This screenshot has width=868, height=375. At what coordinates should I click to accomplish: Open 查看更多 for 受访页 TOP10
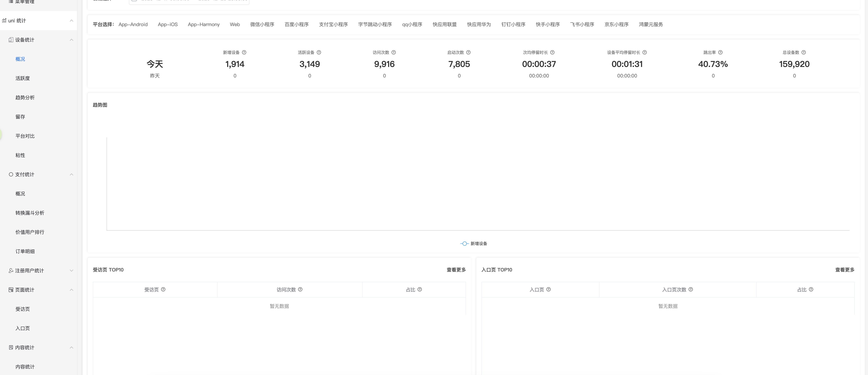(456, 270)
